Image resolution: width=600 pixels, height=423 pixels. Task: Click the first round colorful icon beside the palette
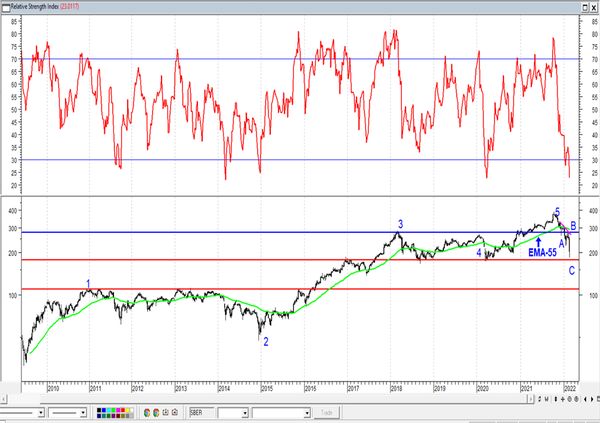point(147,413)
